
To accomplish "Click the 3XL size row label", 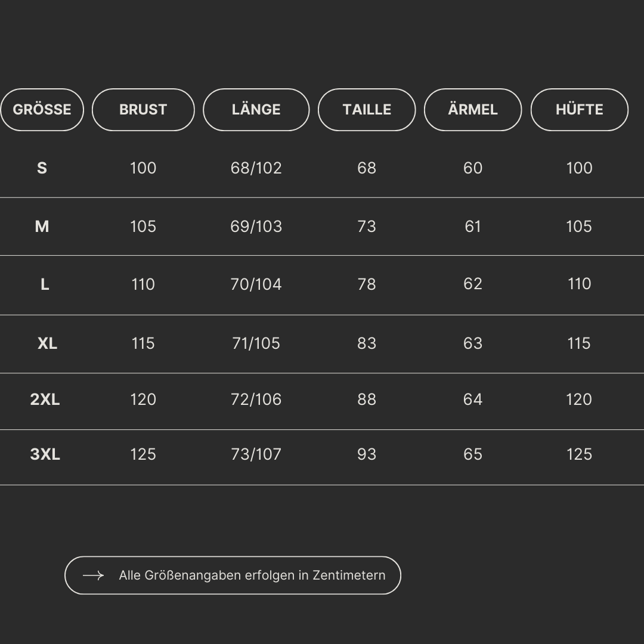I will pyautogui.click(x=45, y=454).
